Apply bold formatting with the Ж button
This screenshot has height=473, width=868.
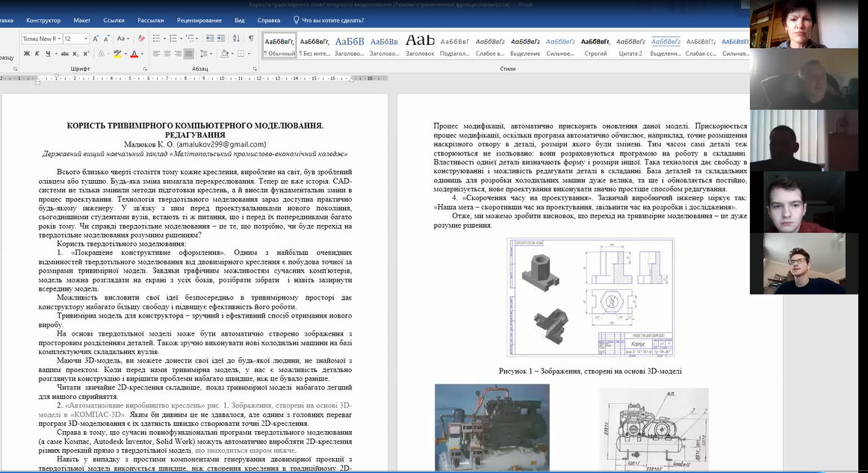point(27,54)
